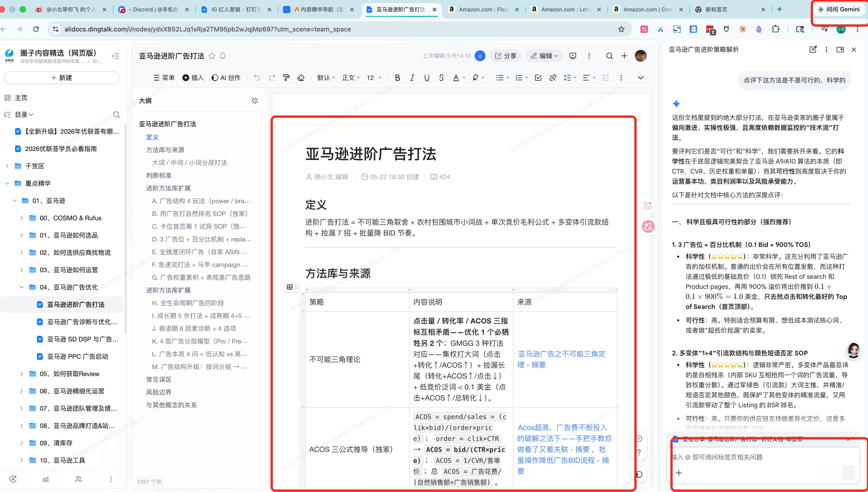Click the link insert icon

point(553,78)
